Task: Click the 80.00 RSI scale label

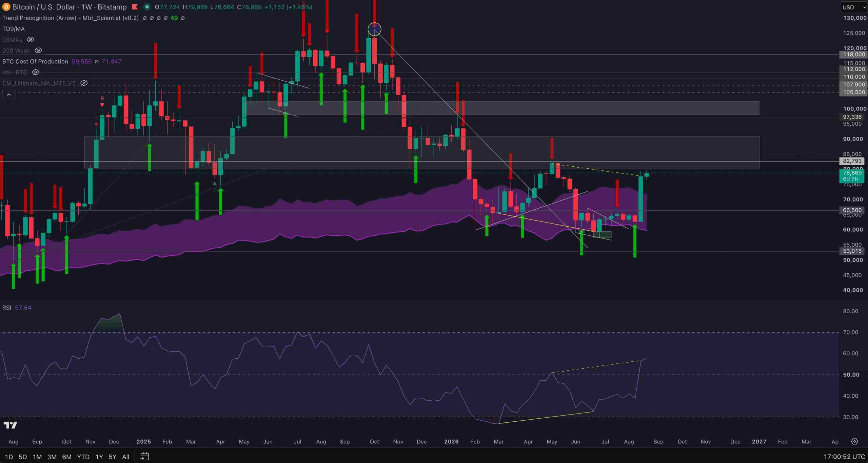Action: 851,311
